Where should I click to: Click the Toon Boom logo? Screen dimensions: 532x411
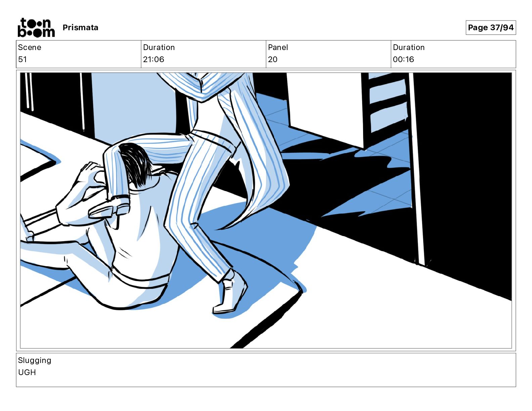click(x=36, y=28)
